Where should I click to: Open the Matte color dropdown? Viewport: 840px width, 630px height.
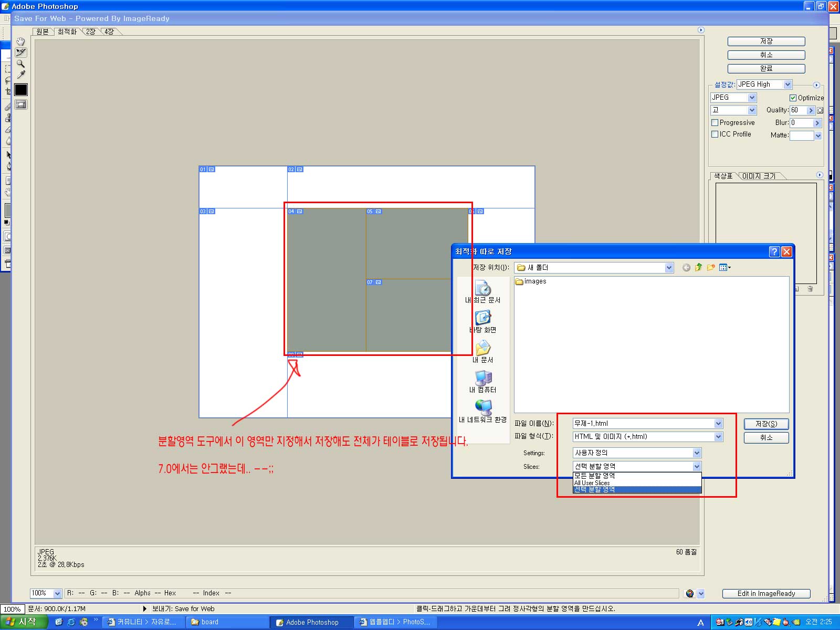(x=818, y=135)
